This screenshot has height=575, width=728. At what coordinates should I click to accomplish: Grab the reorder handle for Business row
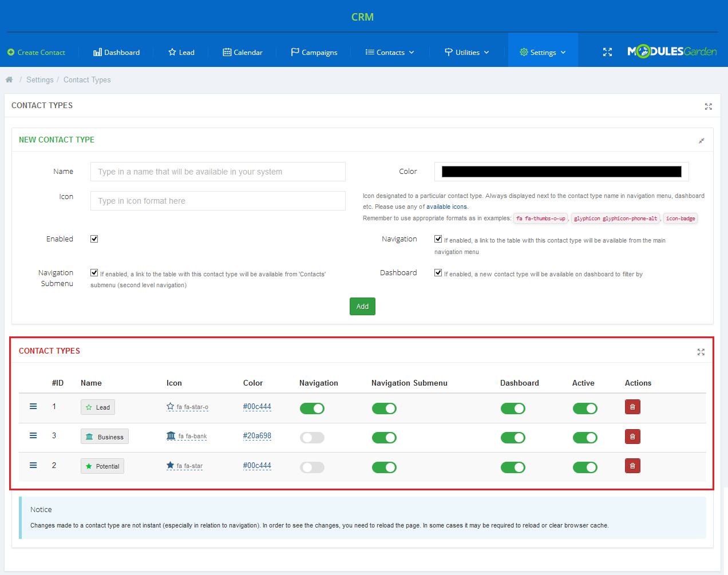(33, 435)
